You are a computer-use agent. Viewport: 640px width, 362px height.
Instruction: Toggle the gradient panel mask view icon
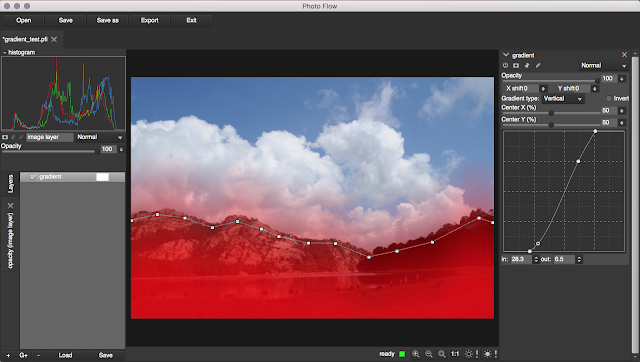[516, 65]
